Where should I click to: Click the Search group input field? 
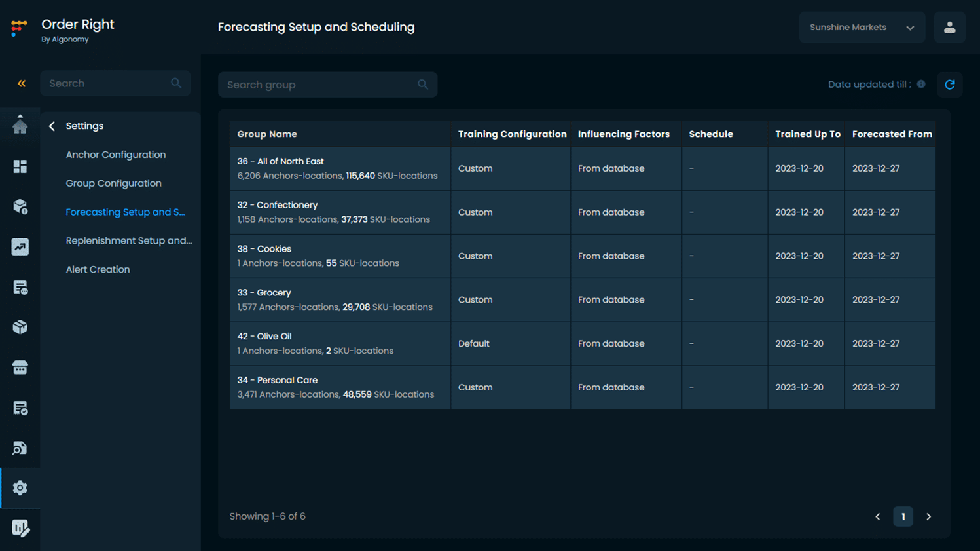321,85
